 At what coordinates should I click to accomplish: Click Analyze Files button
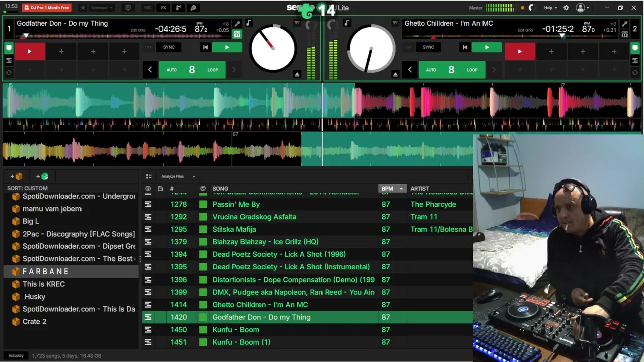(173, 176)
